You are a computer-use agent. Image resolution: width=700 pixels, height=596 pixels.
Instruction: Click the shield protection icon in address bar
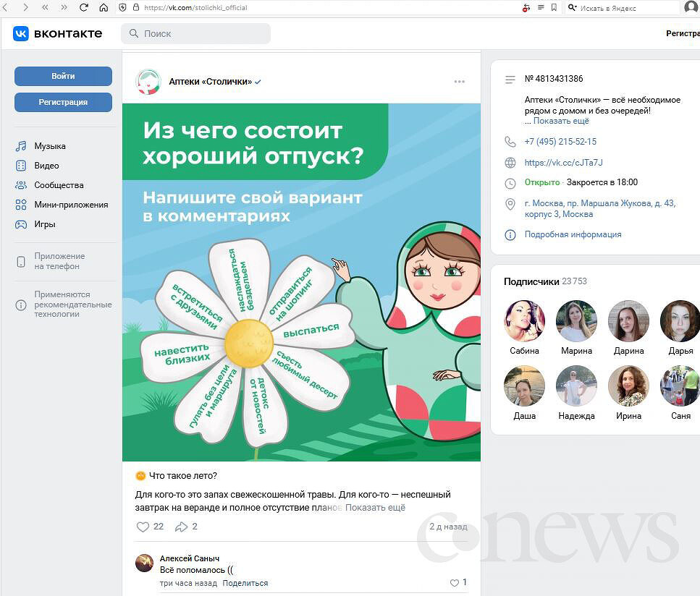coord(123,7)
